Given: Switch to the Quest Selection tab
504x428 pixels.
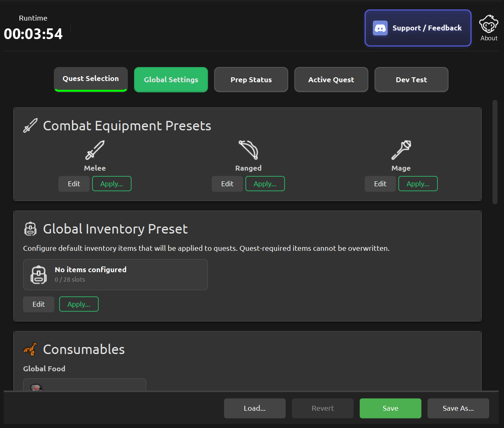Looking at the screenshot, I should (91, 79).
